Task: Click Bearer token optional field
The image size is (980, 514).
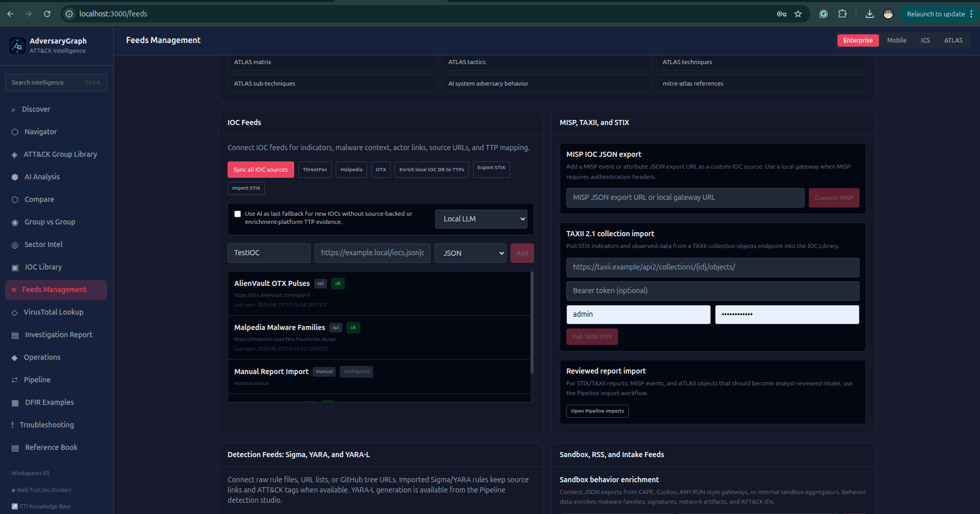Action: [x=712, y=291]
